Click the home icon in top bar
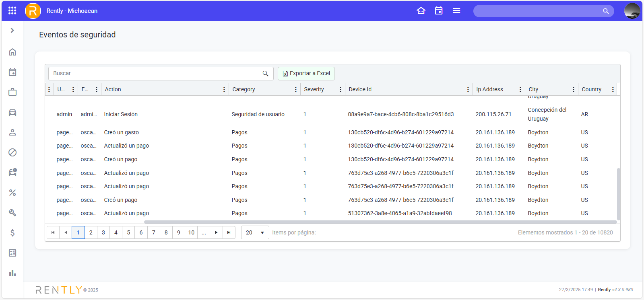This screenshot has height=300, width=644. 421,11
